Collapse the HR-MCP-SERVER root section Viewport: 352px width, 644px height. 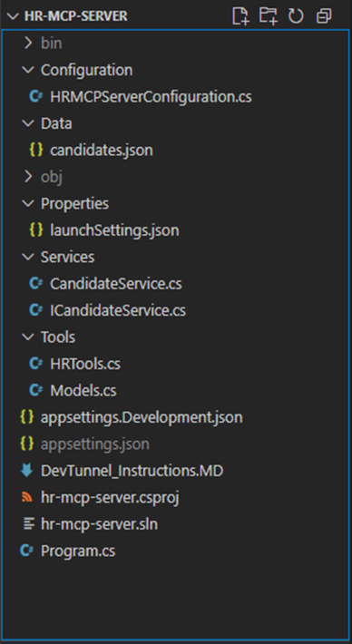pyautogui.click(x=13, y=16)
